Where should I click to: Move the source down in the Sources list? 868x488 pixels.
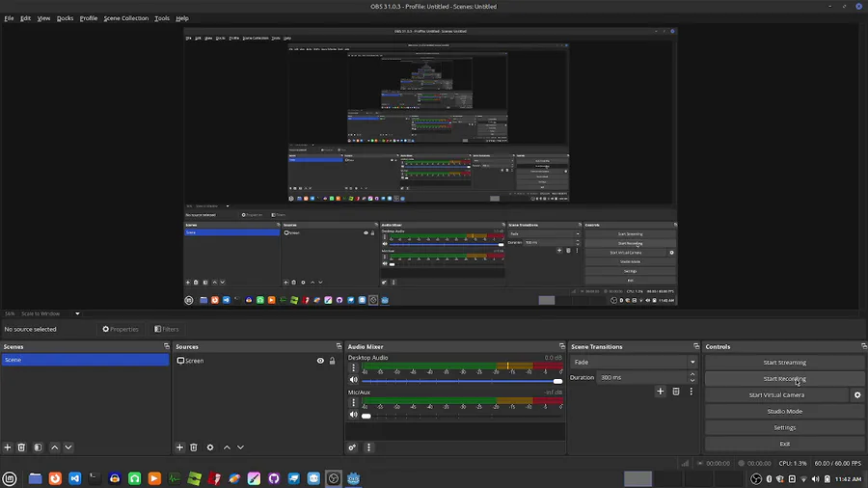click(x=241, y=447)
